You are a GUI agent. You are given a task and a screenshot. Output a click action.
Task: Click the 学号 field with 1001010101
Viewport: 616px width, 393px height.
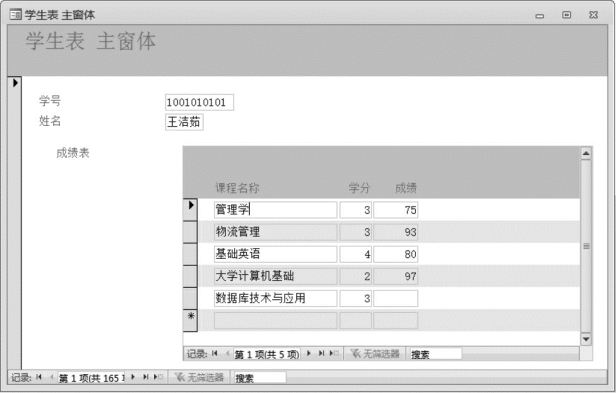point(199,102)
